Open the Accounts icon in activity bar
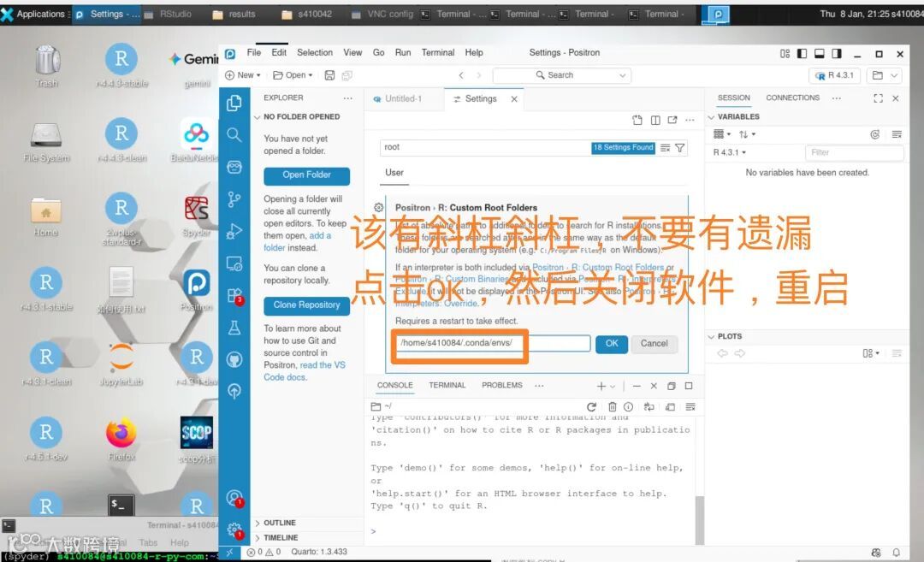This screenshot has height=562, width=924. tap(234, 499)
